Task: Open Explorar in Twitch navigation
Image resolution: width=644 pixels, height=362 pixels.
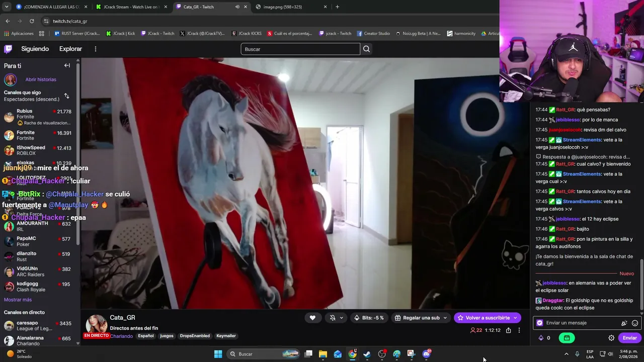Action: [x=70, y=49]
